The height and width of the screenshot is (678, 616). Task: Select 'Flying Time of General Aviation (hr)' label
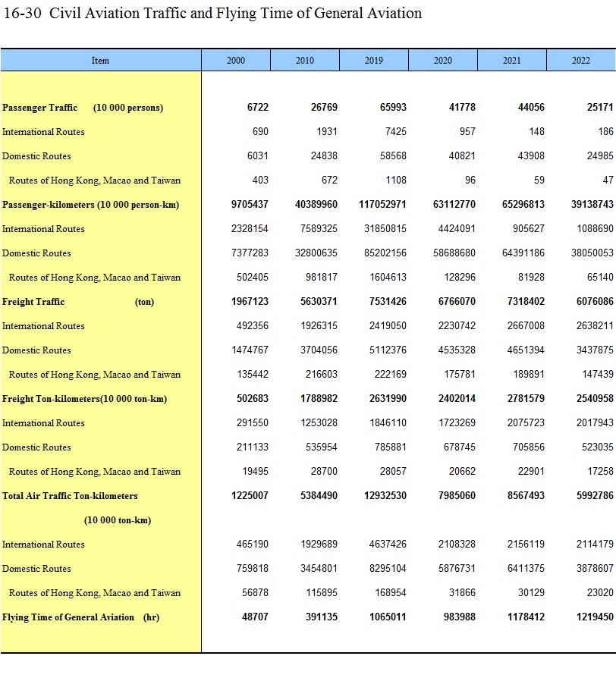[81, 617]
